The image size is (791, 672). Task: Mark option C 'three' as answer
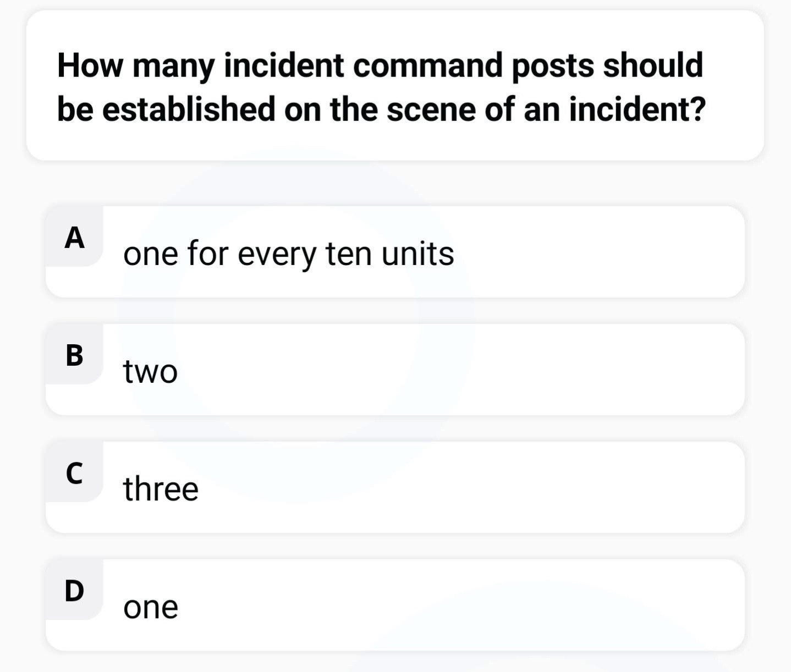395,487
